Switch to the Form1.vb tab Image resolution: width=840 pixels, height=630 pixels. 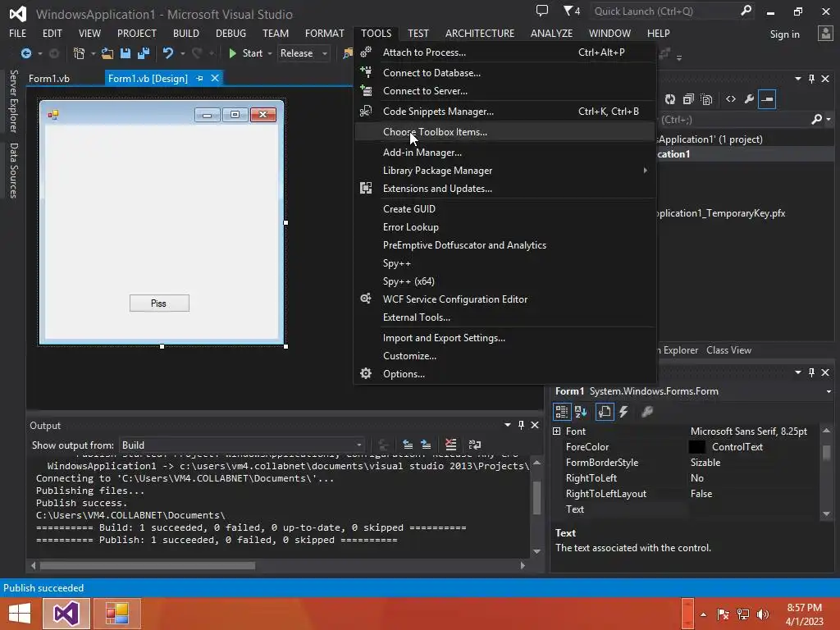pyautogui.click(x=49, y=78)
